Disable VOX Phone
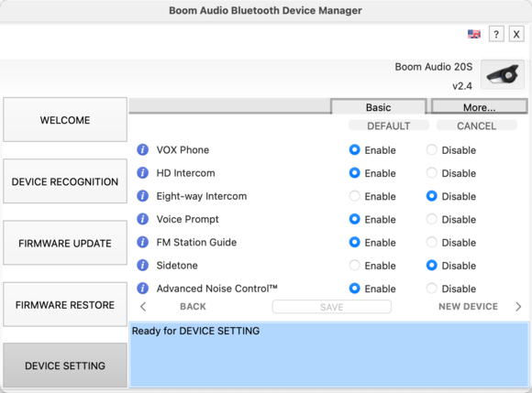The image size is (532, 393). tap(432, 149)
